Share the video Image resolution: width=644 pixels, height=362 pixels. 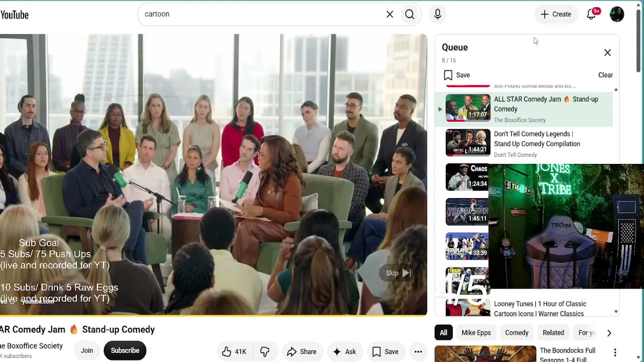click(x=301, y=351)
